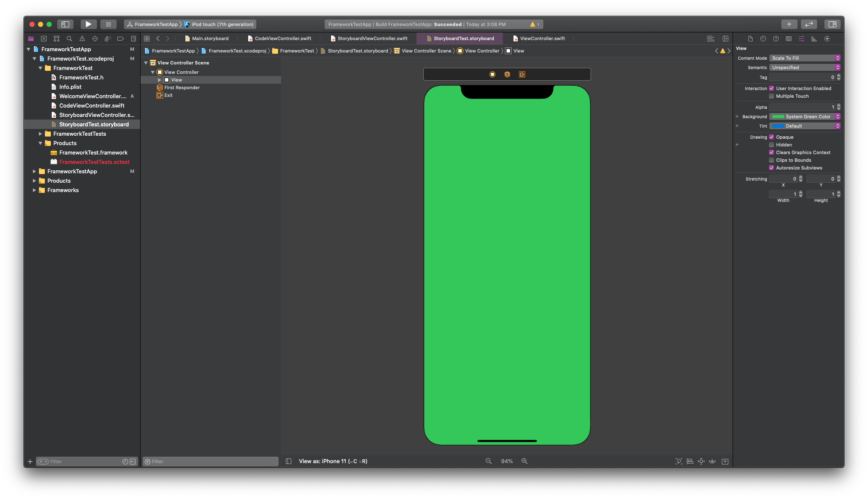Show the Connections inspector
Screen dimensions: 868x499
pyautogui.click(x=827, y=39)
